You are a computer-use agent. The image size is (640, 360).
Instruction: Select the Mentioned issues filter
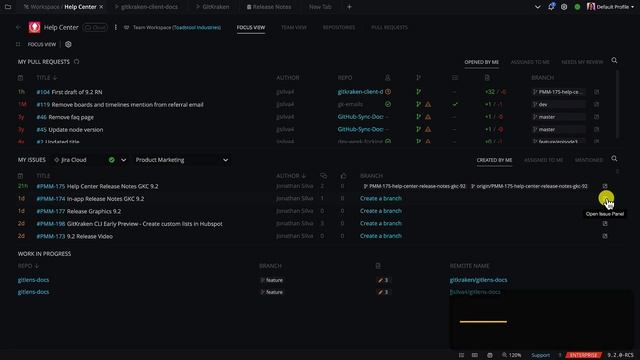click(x=589, y=160)
